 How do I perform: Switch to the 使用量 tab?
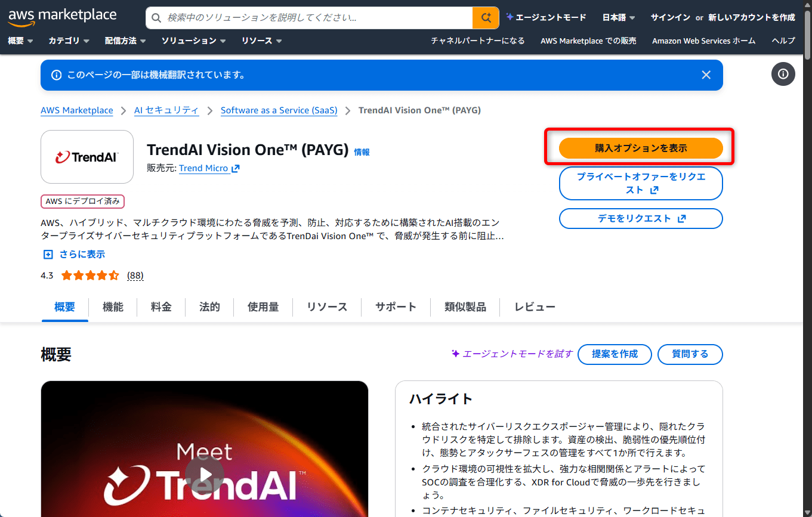pyautogui.click(x=263, y=307)
